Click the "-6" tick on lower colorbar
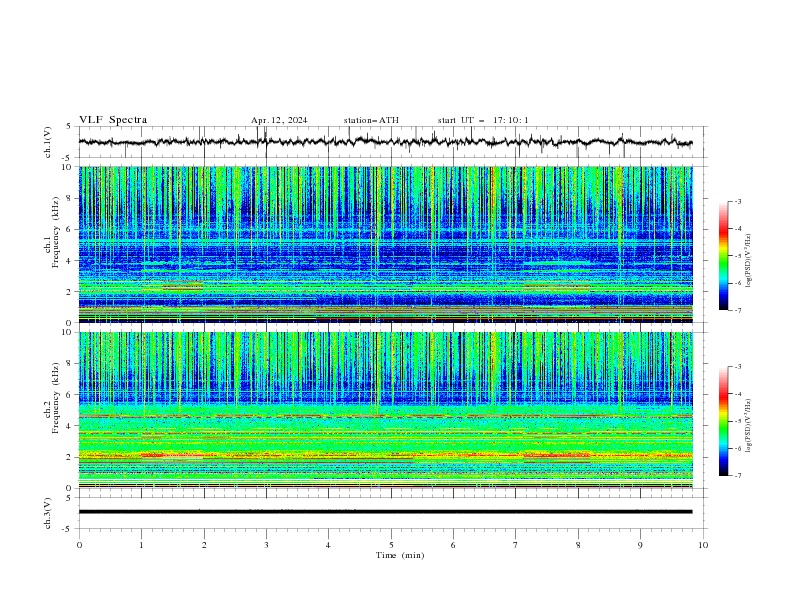 [x=737, y=448]
